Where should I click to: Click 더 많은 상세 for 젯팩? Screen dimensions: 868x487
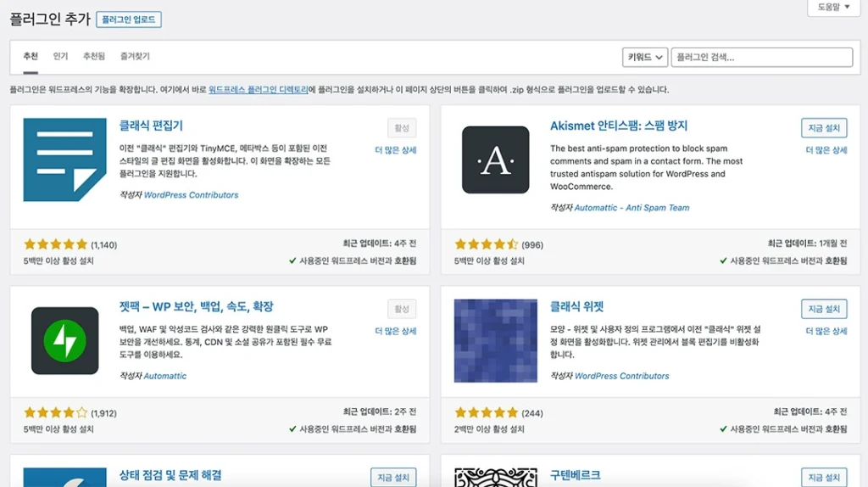395,332
